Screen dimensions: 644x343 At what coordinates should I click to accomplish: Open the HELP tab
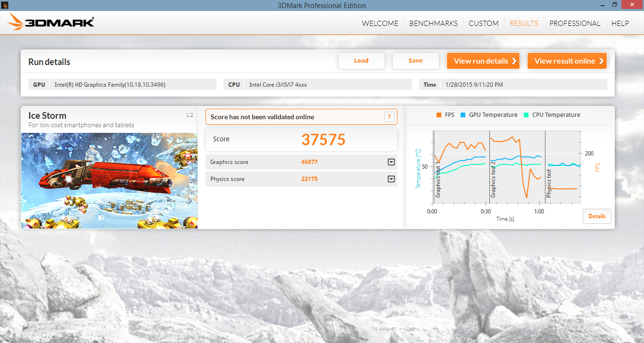tap(620, 23)
